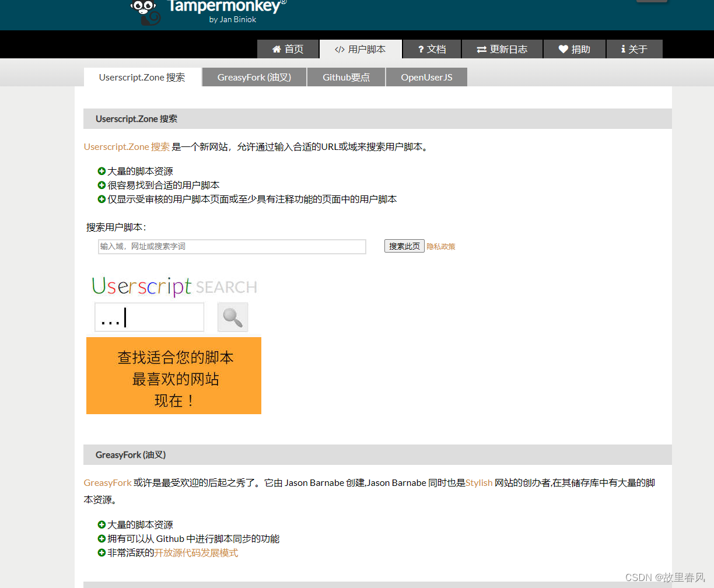Click the heart icon beside 捐助

(563, 50)
